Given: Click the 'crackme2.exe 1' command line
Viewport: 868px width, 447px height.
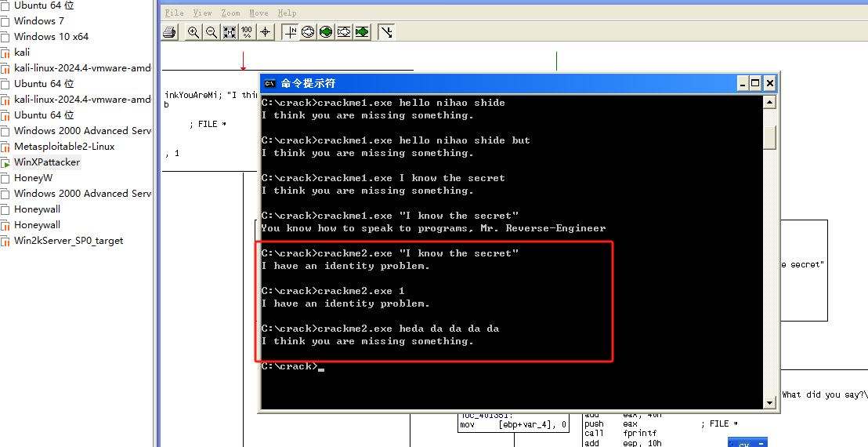Looking at the screenshot, I should tap(333, 291).
